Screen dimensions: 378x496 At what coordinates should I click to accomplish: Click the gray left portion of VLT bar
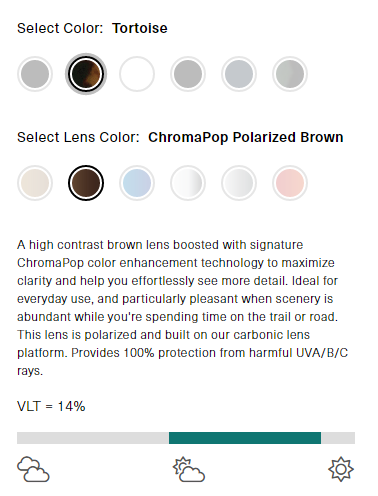tap(93, 438)
